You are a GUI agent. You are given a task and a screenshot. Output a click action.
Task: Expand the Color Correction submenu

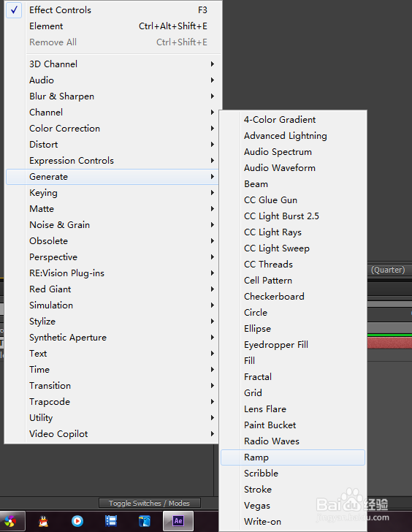pyautogui.click(x=113, y=129)
